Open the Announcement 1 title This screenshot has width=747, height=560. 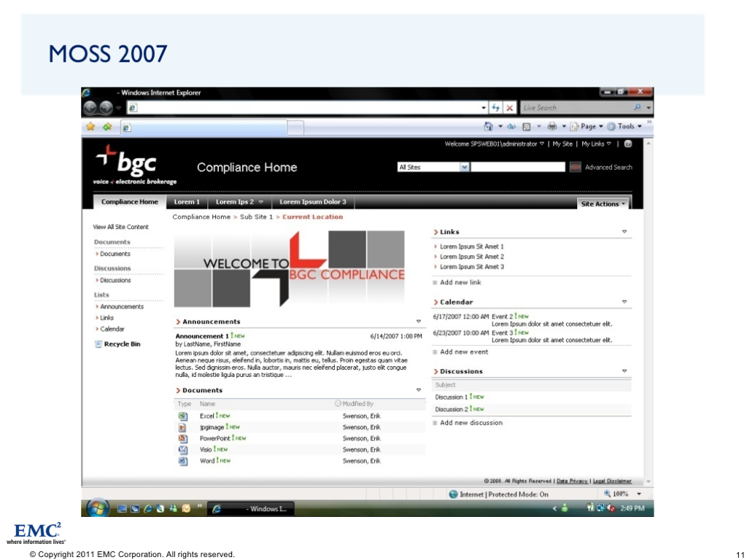[202, 336]
